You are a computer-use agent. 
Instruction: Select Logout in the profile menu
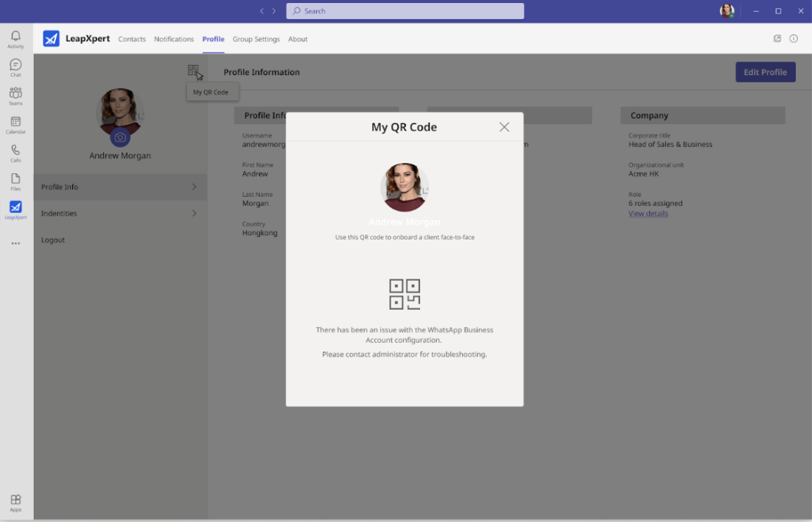coord(53,240)
